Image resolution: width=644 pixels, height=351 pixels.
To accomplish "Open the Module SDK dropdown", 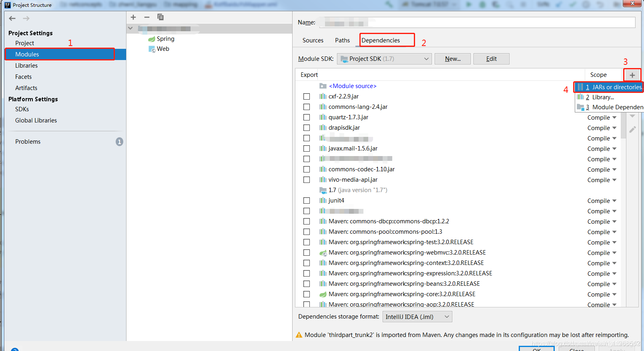I will coord(384,59).
